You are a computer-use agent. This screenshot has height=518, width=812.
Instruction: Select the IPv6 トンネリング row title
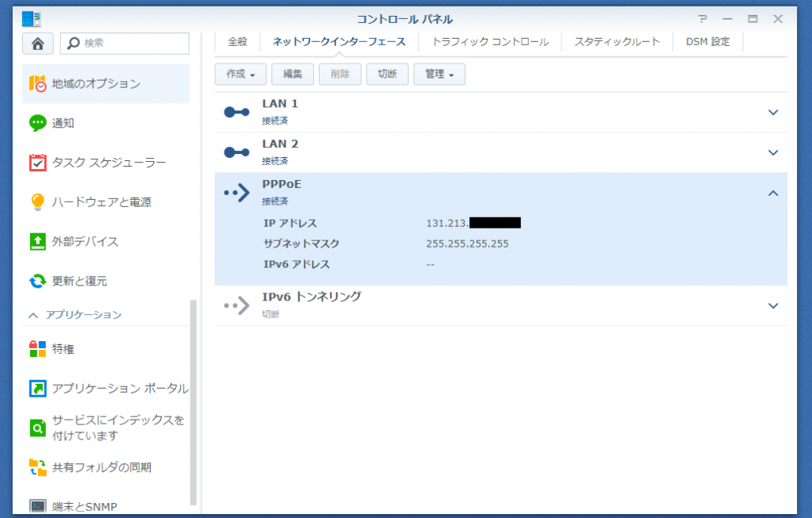coord(311,297)
